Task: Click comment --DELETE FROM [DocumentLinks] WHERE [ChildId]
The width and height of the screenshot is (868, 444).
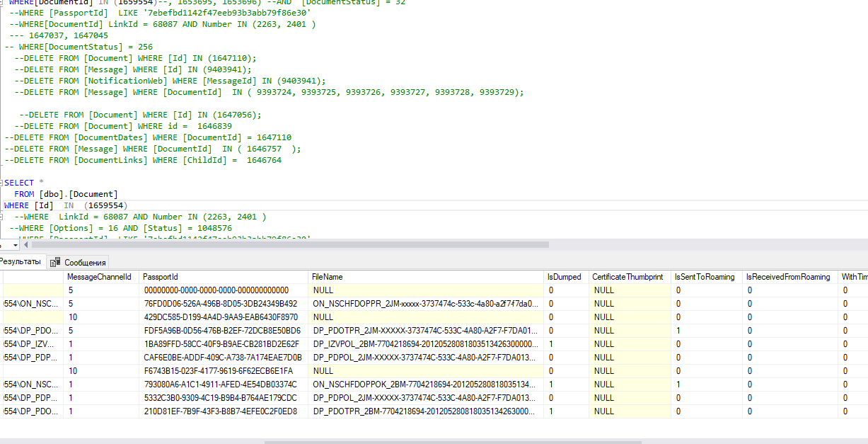Action: (143, 160)
